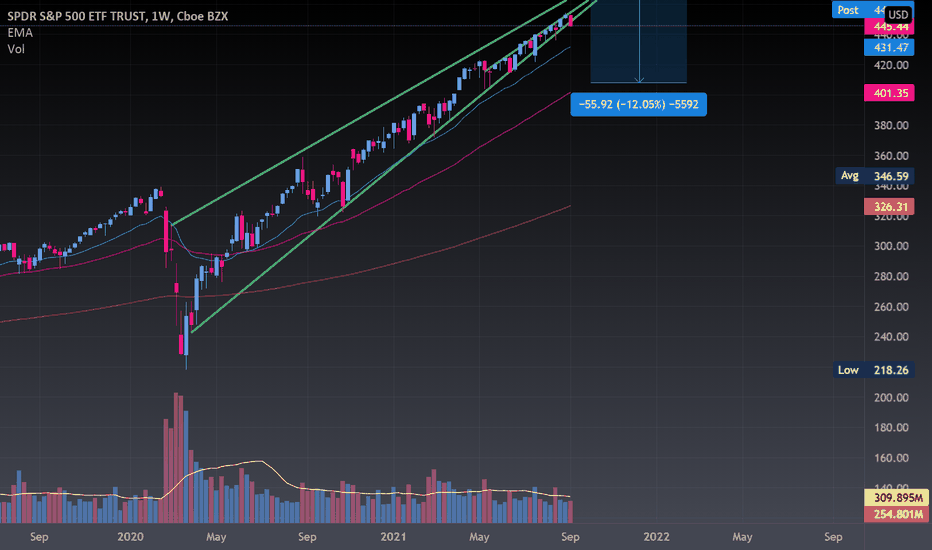
Task: Click the 180.00 price axis label
Action: tap(891, 428)
